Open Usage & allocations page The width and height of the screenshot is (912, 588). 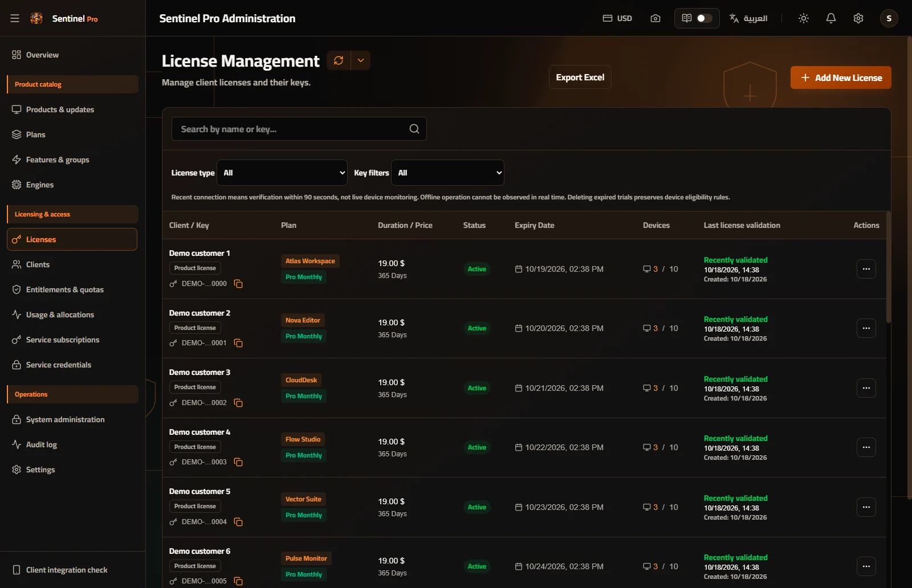[x=72, y=315]
